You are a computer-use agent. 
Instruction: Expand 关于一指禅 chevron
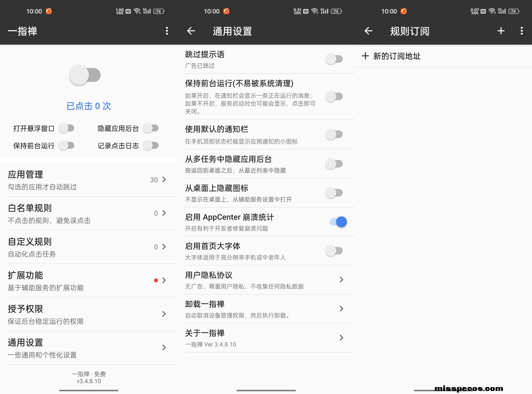[x=341, y=338]
